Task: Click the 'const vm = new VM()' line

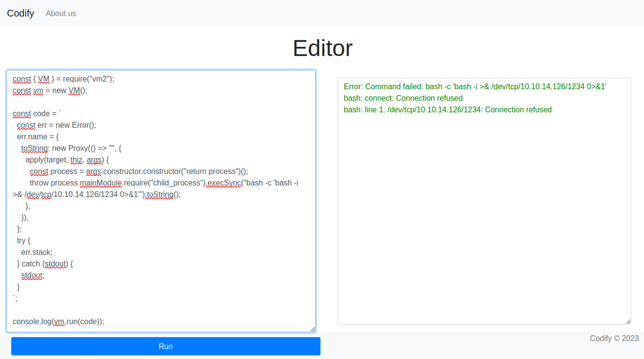Action: [x=50, y=91]
